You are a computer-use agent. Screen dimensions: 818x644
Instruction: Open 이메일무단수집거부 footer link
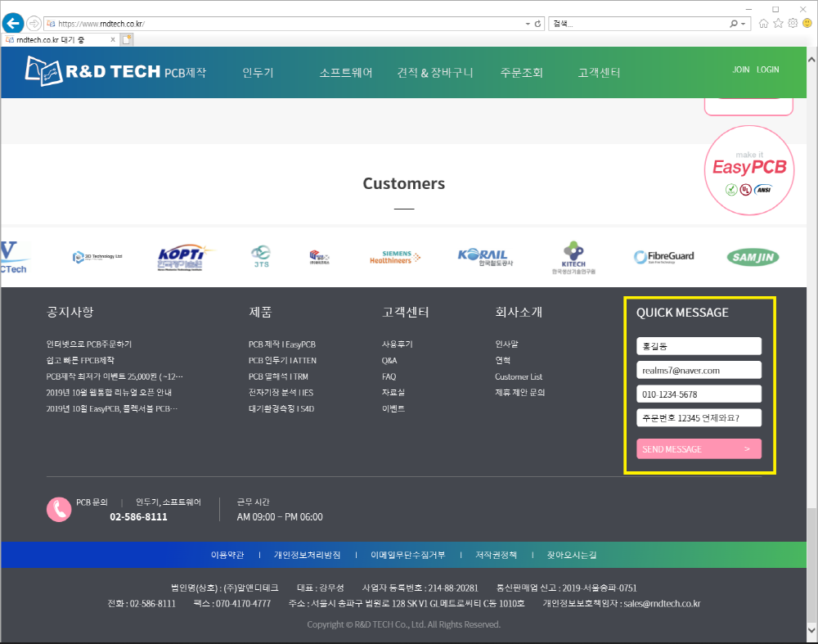(x=408, y=555)
